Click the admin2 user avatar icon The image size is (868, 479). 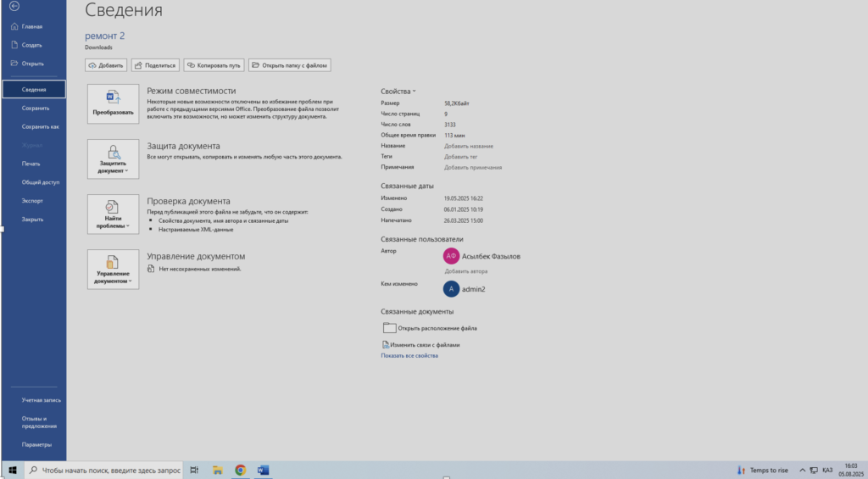(x=451, y=289)
